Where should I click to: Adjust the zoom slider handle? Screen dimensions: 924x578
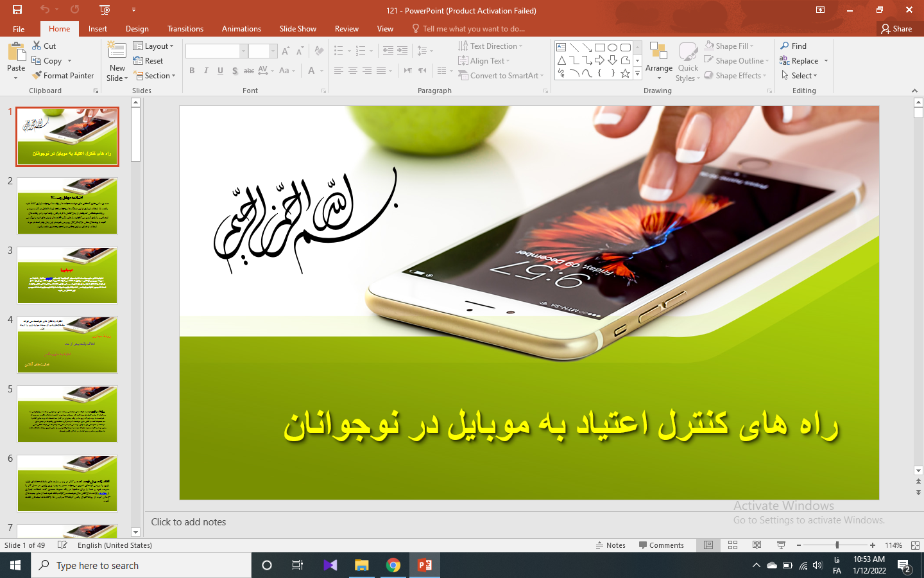(x=837, y=545)
